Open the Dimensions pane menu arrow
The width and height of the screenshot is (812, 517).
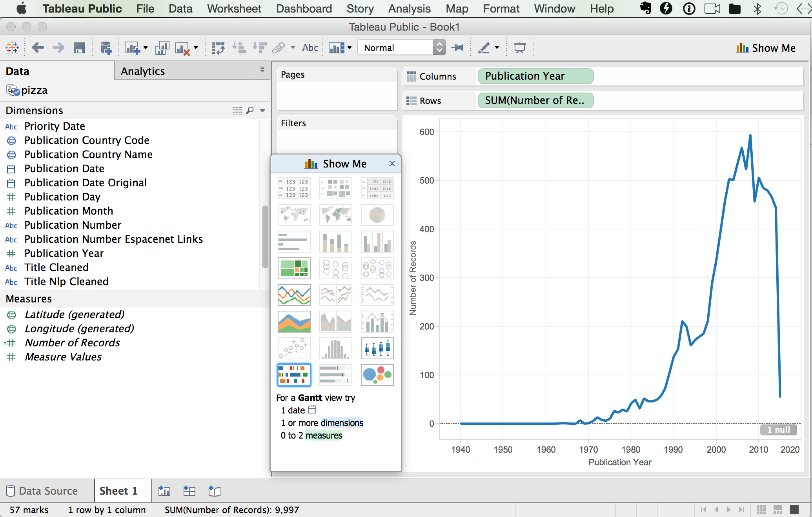262,111
